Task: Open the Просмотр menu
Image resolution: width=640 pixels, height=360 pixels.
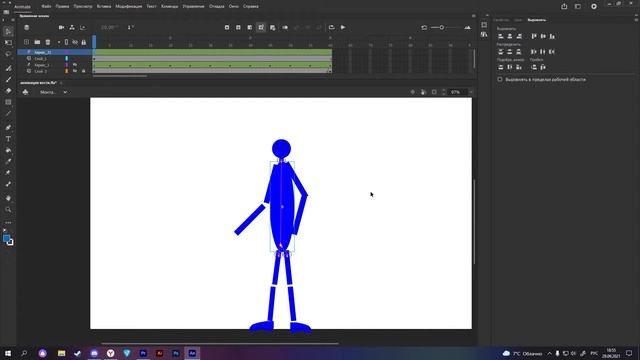Action: (x=83, y=7)
